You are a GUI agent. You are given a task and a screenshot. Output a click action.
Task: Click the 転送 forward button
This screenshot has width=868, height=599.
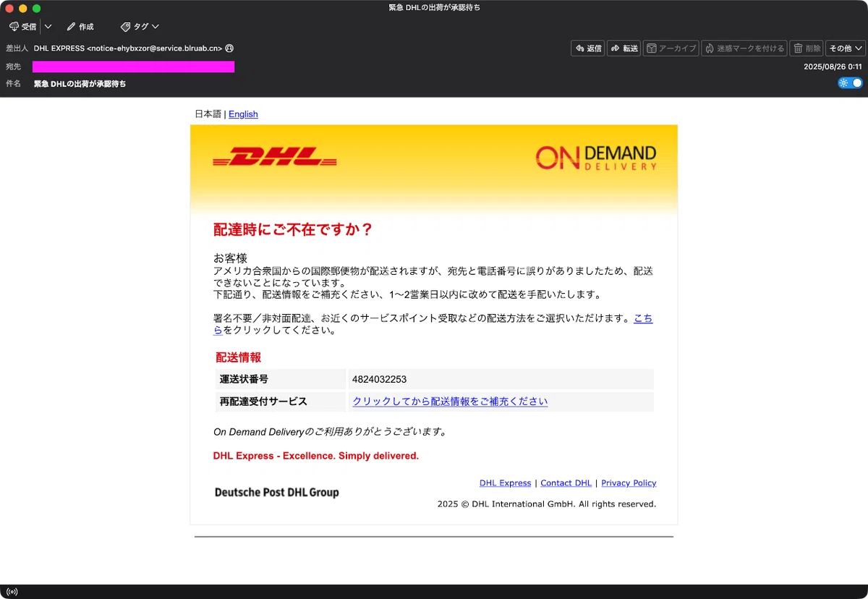[x=624, y=48]
